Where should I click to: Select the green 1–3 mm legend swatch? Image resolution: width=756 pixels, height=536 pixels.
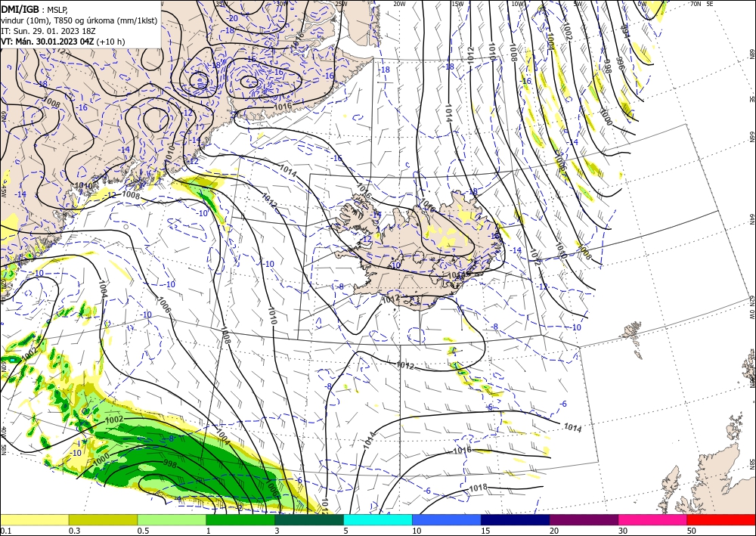[240, 519]
